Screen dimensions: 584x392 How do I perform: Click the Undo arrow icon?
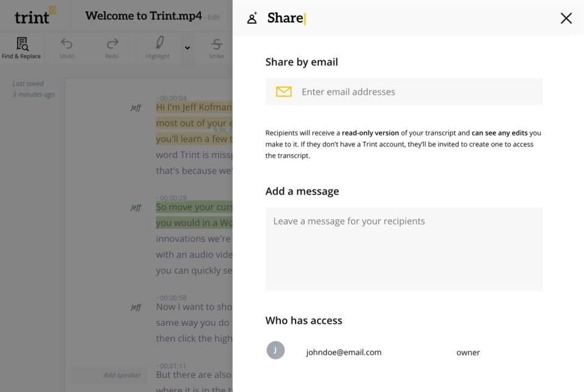(67, 44)
